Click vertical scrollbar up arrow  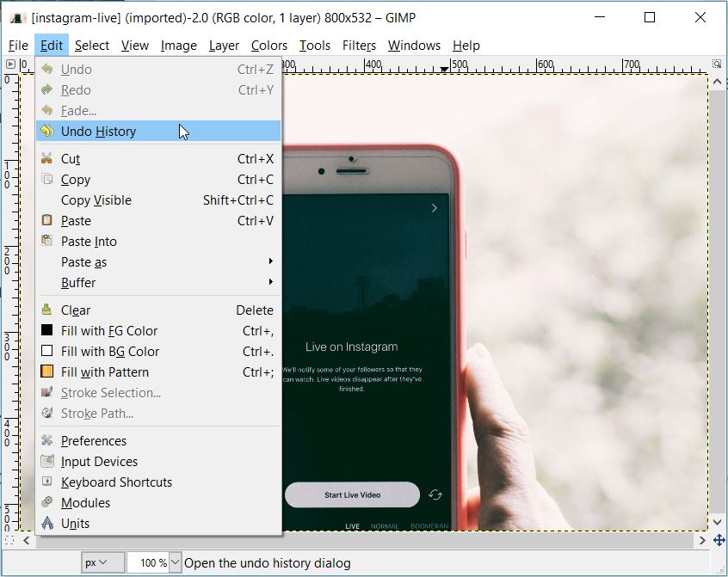(x=717, y=82)
